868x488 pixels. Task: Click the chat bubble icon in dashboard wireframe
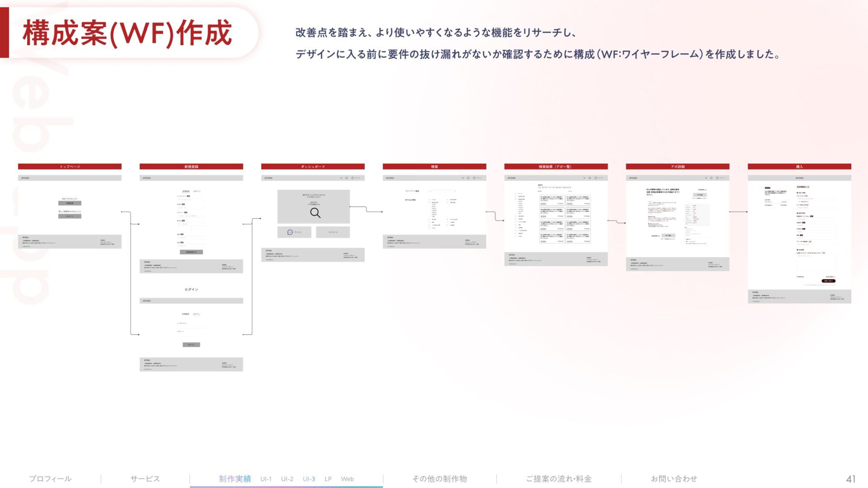(x=290, y=232)
